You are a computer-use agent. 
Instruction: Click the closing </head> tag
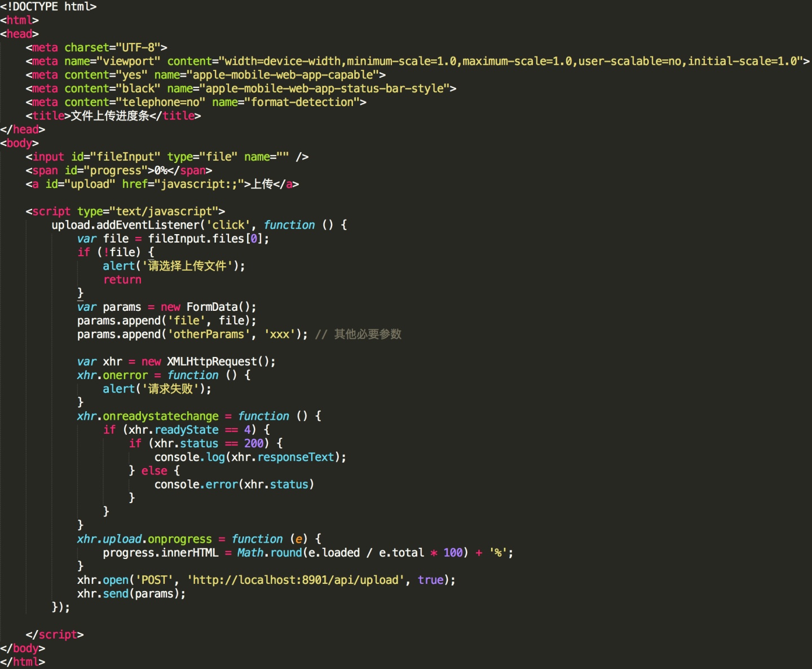(23, 129)
